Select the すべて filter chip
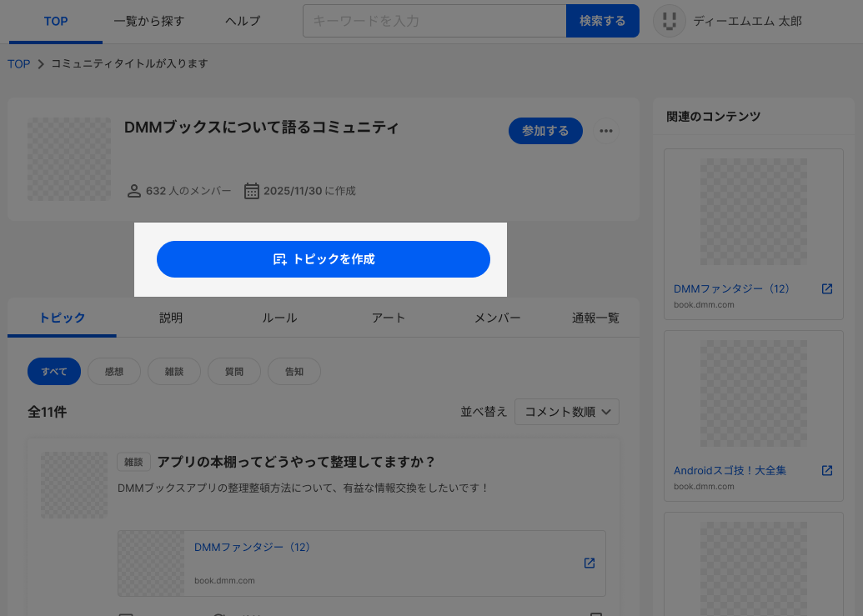The image size is (863, 616). [53, 372]
